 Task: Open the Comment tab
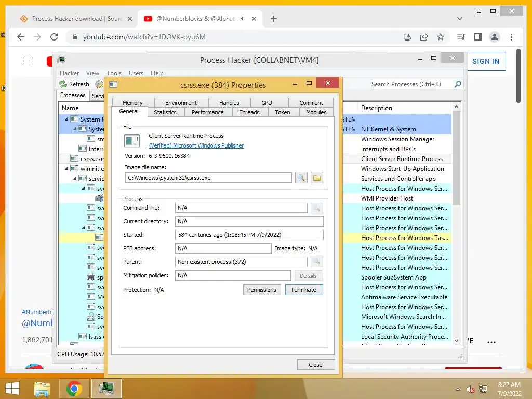pyautogui.click(x=311, y=102)
